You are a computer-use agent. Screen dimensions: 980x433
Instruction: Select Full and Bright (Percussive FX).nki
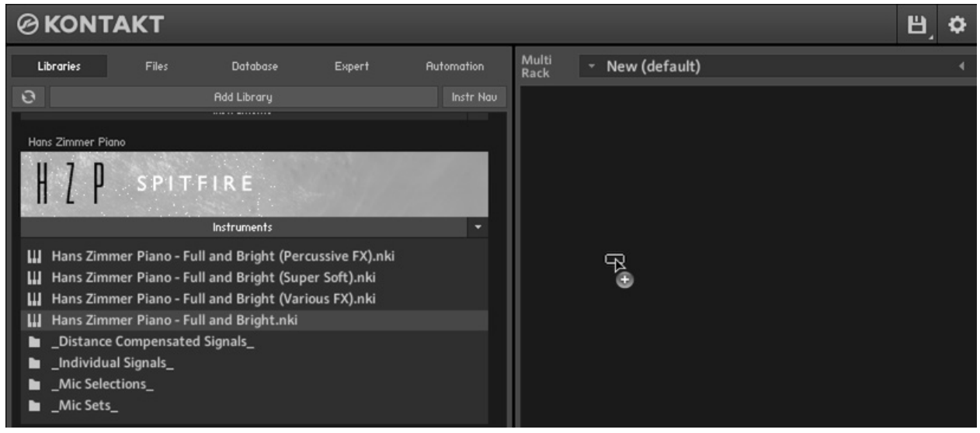tap(254, 256)
